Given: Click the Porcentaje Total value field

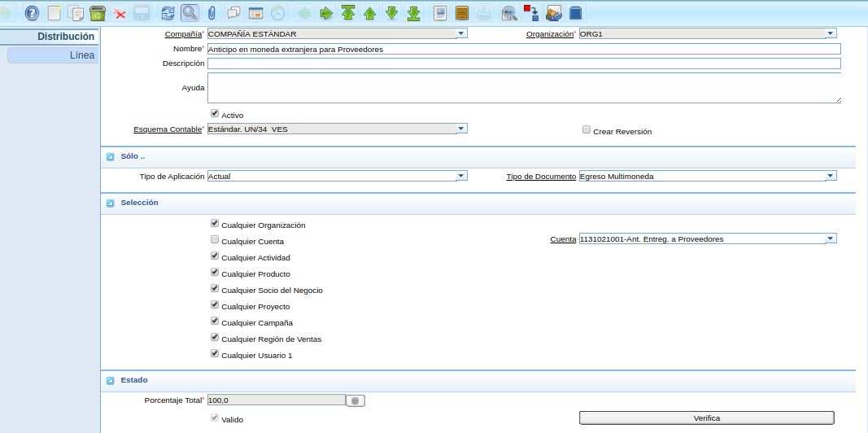Looking at the screenshot, I should (277, 400).
